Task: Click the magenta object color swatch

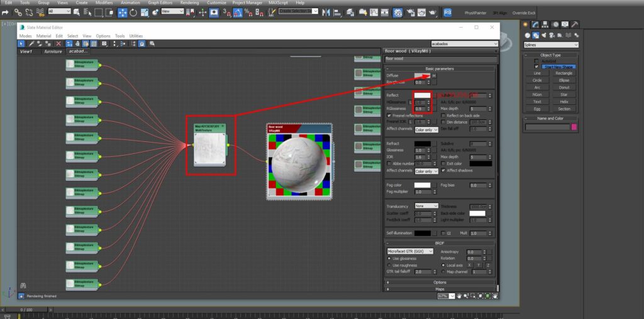Action: 574,127
